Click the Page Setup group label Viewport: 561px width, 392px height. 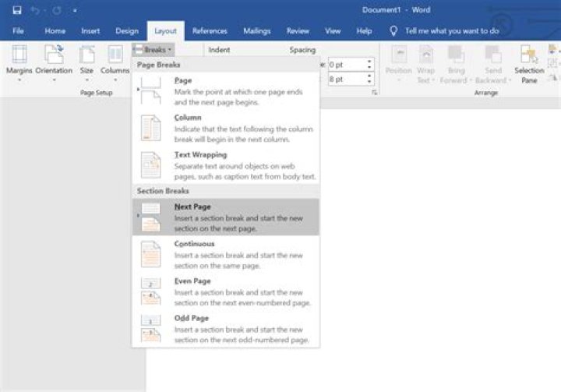[x=97, y=93]
